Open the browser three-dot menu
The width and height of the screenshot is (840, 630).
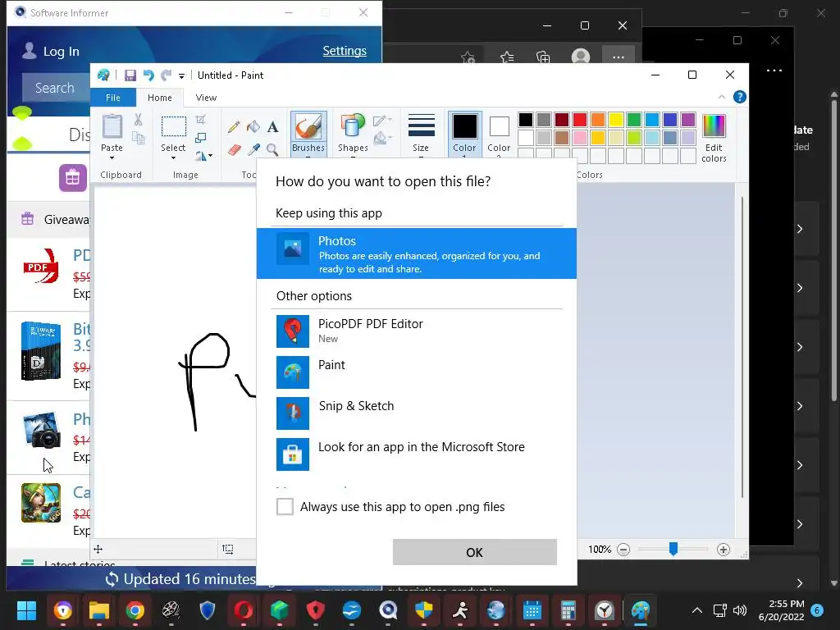[619, 57]
